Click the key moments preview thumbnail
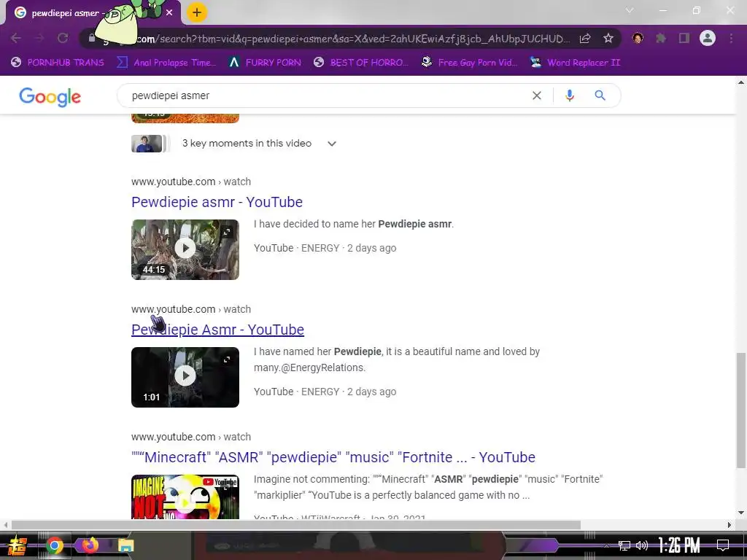747x560 pixels. point(149,144)
